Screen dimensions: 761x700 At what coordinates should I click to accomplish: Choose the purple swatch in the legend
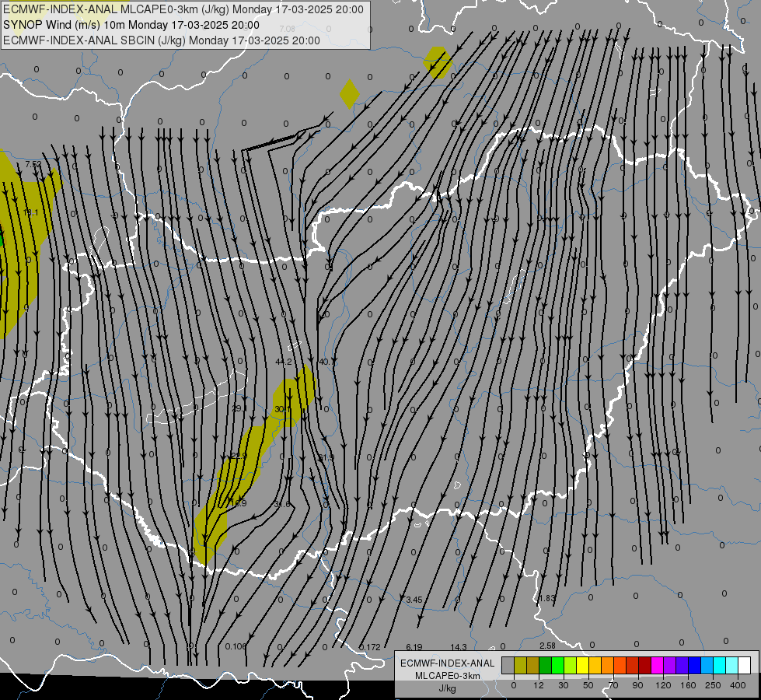click(670, 665)
